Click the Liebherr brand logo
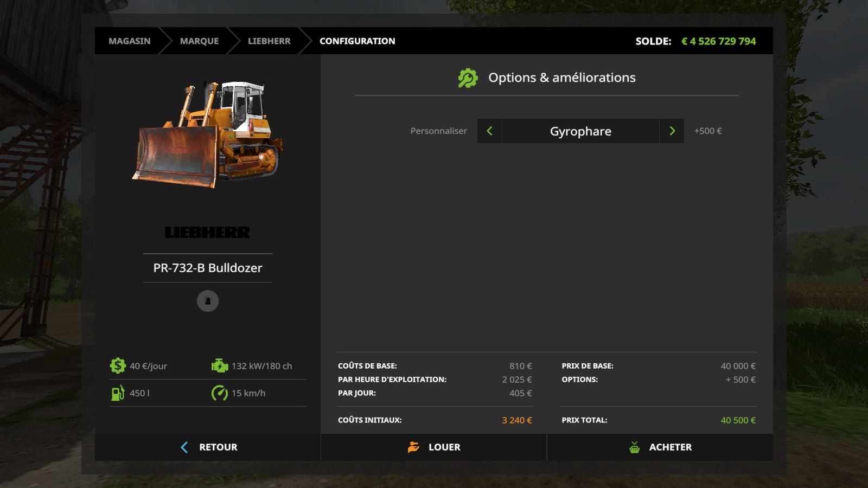 click(208, 233)
